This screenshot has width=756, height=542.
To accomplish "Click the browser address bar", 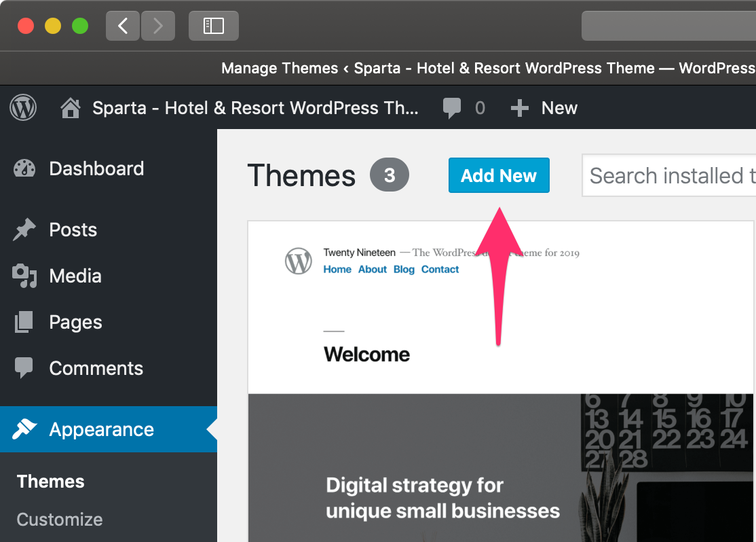I will pos(668,26).
